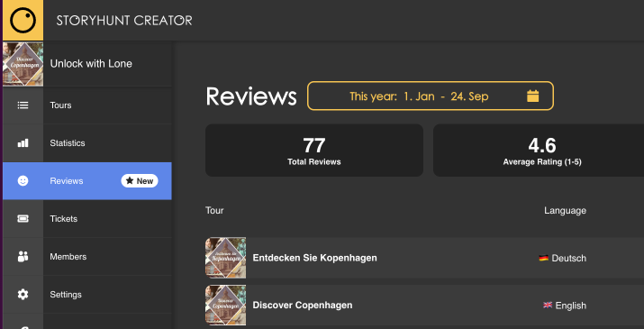Viewport: 644px width, 329px height.
Task: Click the Language column header
Action: click(565, 211)
